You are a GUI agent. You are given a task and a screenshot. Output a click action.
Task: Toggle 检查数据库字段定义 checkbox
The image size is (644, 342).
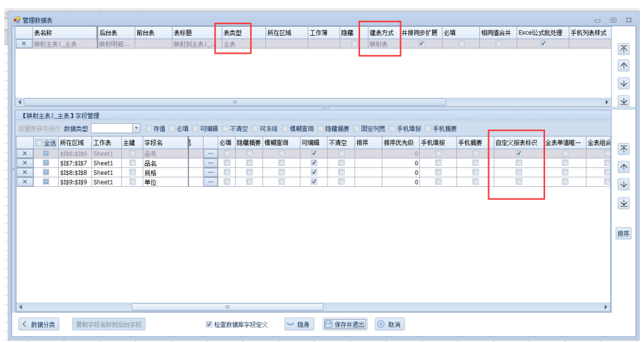[x=209, y=325]
